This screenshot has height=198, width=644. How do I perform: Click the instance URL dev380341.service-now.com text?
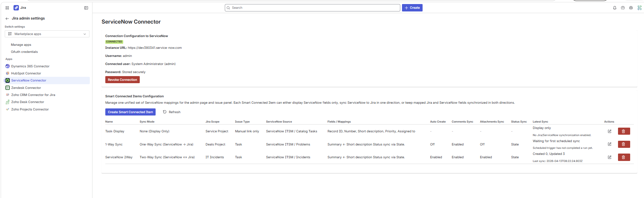coord(155,48)
